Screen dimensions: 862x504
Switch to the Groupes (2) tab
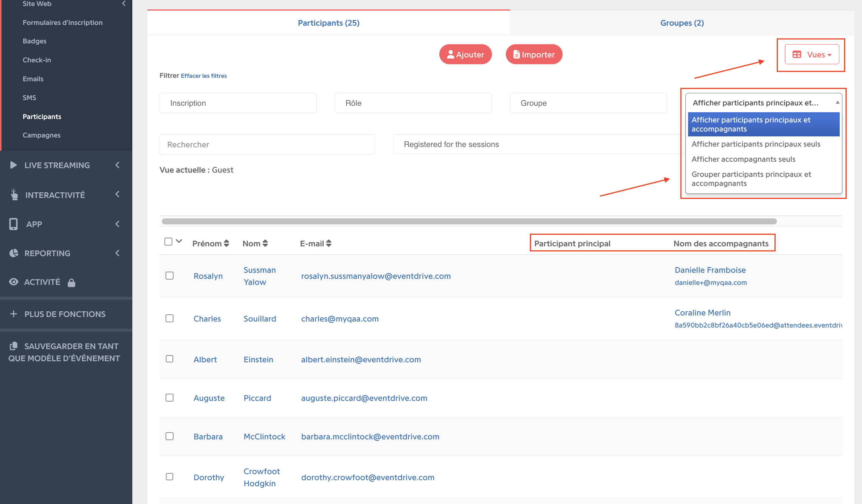682,23
